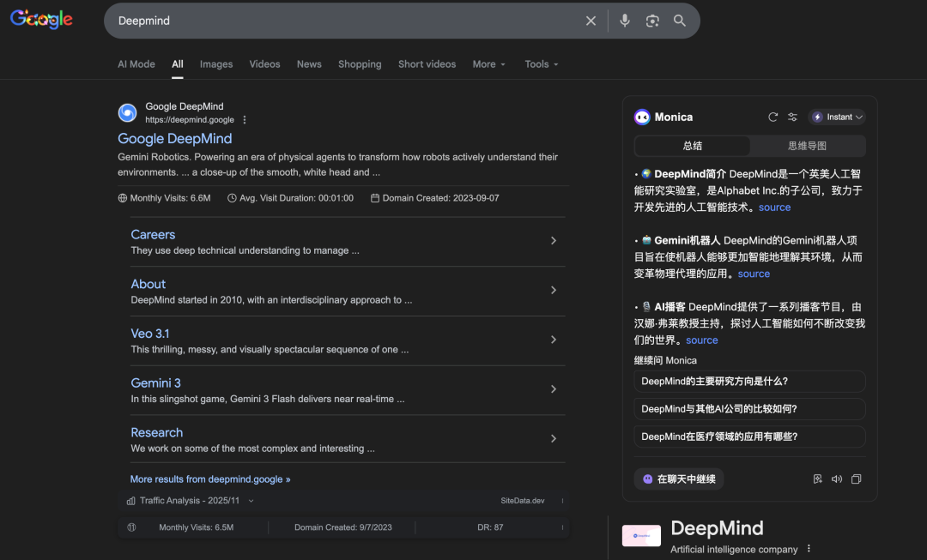Select the Videos tab
This screenshot has height=560, width=927.
[x=265, y=64]
